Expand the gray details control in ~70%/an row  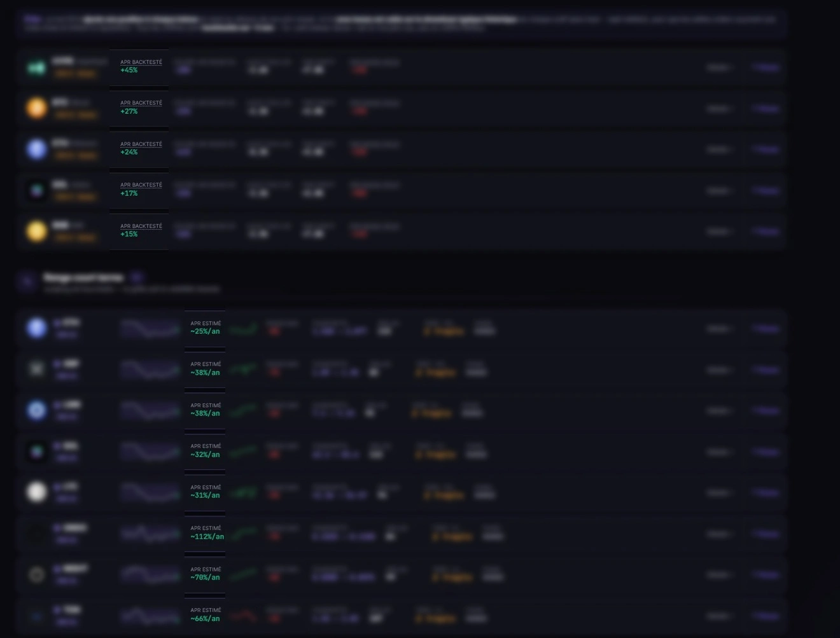719,574
